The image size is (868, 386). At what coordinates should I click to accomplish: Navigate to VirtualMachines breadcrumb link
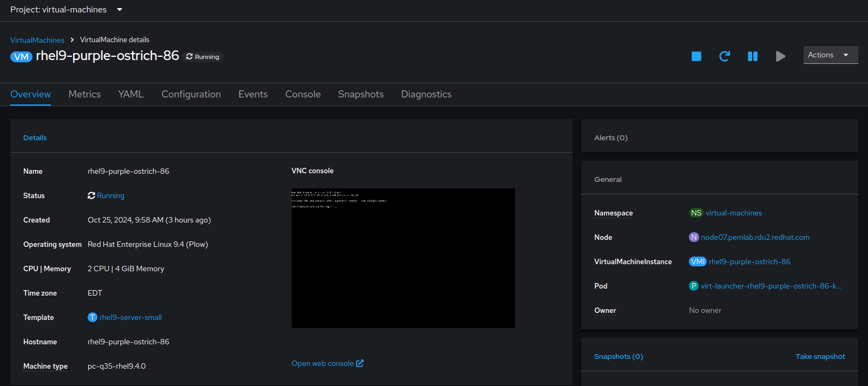point(37,40)
